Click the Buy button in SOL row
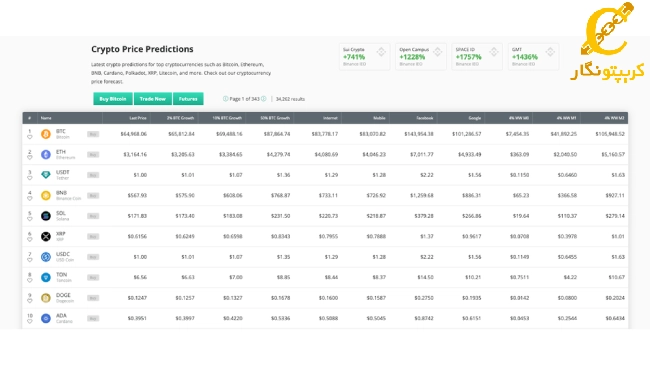The width and height of the screenshot is (650, 365). 93,216
